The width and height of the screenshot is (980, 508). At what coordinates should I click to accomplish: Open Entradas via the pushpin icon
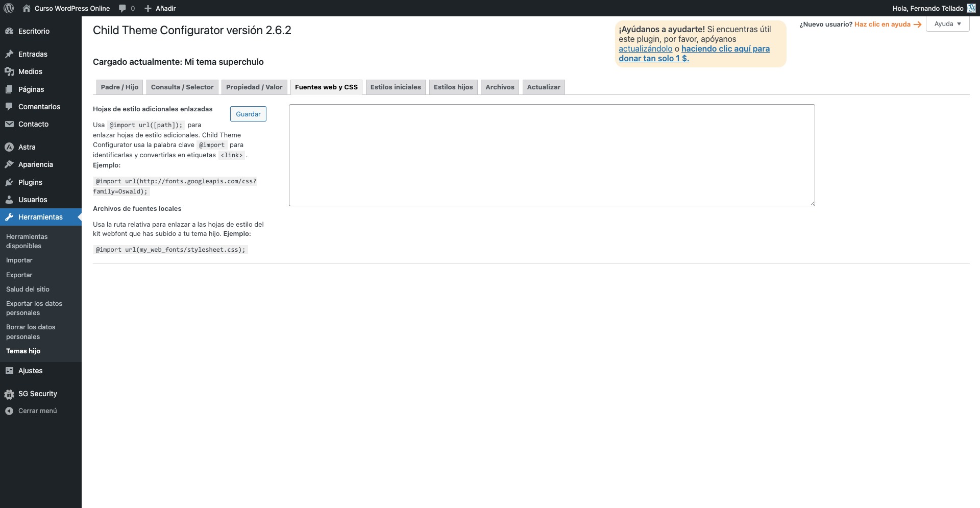(x=9, y=54)
